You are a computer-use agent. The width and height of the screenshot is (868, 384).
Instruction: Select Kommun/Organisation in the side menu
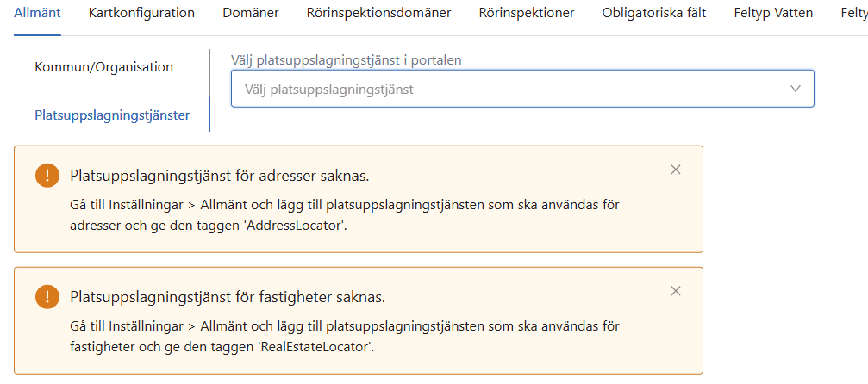(103, 67)
